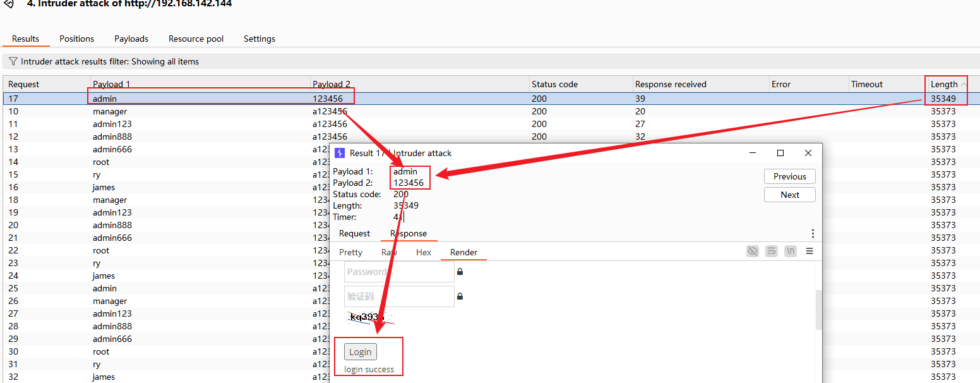This screenshot has width=980, height=383.
Task: Open the Positions tab
Action: 77,39
